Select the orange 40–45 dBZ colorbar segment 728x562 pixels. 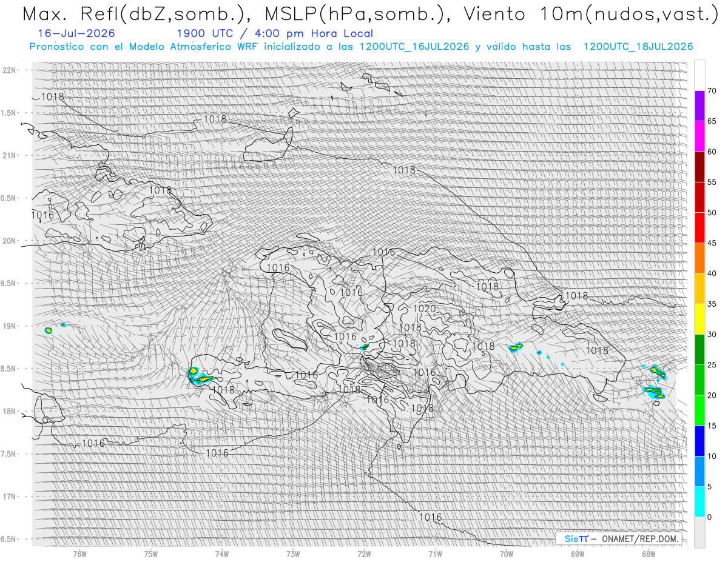click(x=699, y=258)
